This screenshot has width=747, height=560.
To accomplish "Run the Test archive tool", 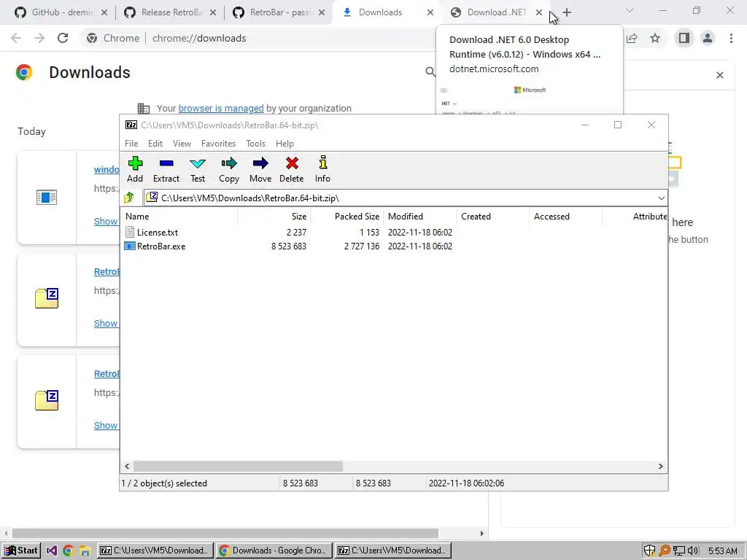I will click(198, 163).
